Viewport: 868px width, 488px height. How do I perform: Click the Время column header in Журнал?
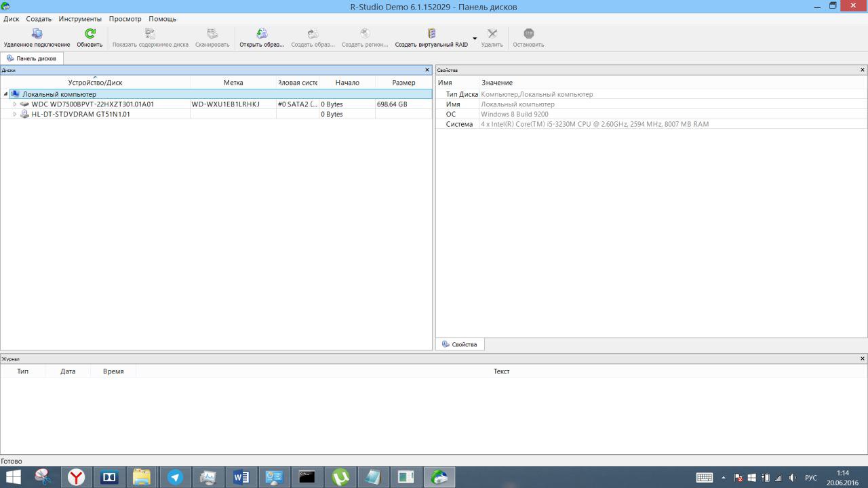pos(113,371)
